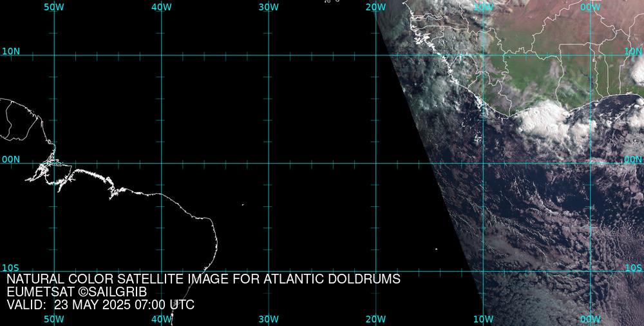Click the "40W" longitude label along the top edge
This screenshot has height=326, width=644.
point(162,7)
